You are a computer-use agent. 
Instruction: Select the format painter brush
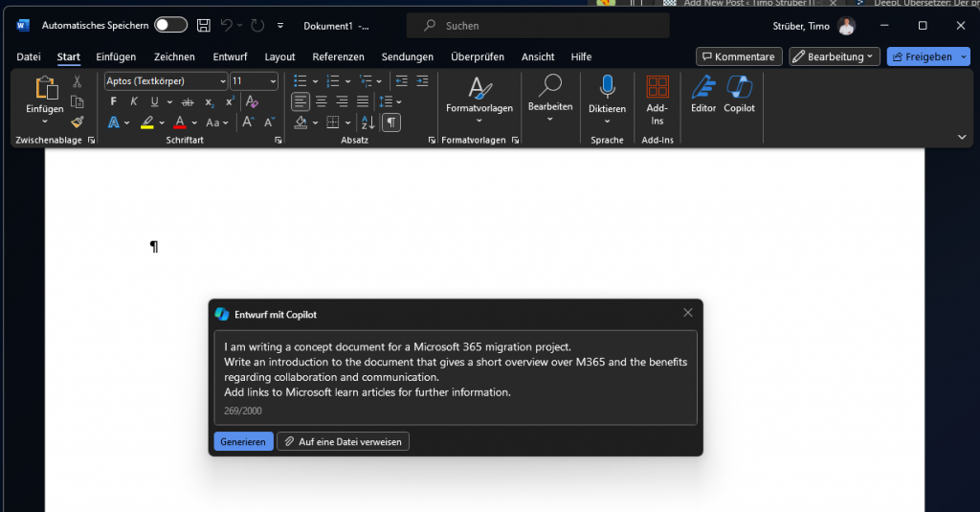point(78,122)
